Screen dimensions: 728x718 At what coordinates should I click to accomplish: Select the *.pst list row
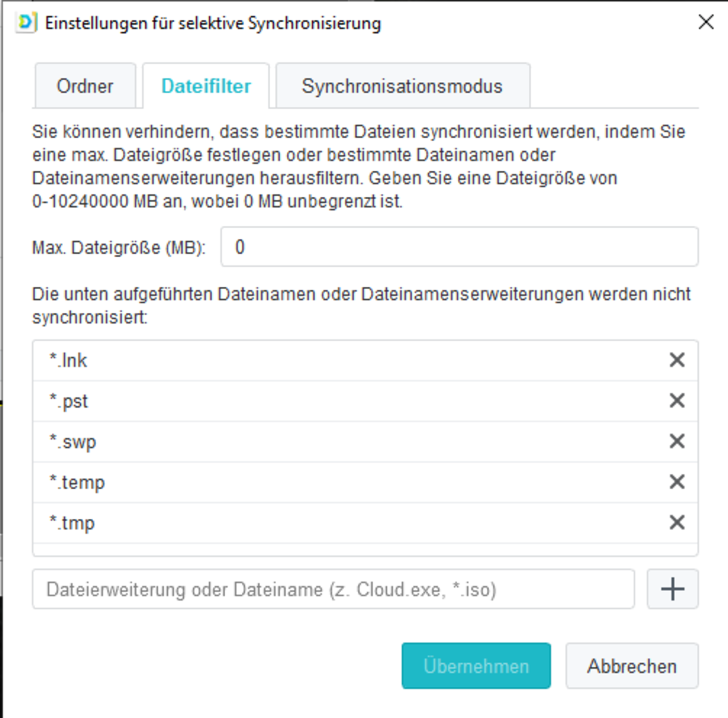[365, 401]
